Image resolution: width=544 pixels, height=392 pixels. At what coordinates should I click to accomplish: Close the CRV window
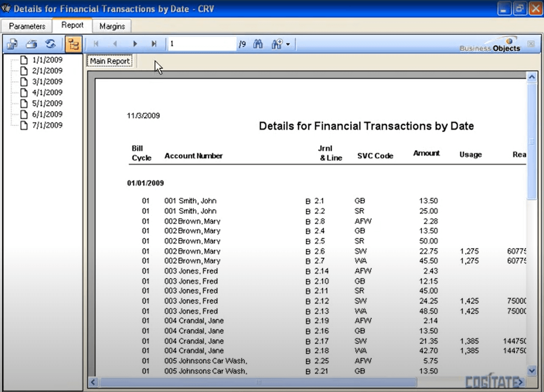(x=536, y=9)
